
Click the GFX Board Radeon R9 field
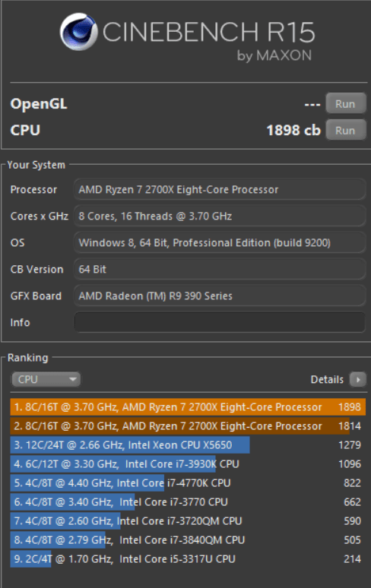(220, 296)
